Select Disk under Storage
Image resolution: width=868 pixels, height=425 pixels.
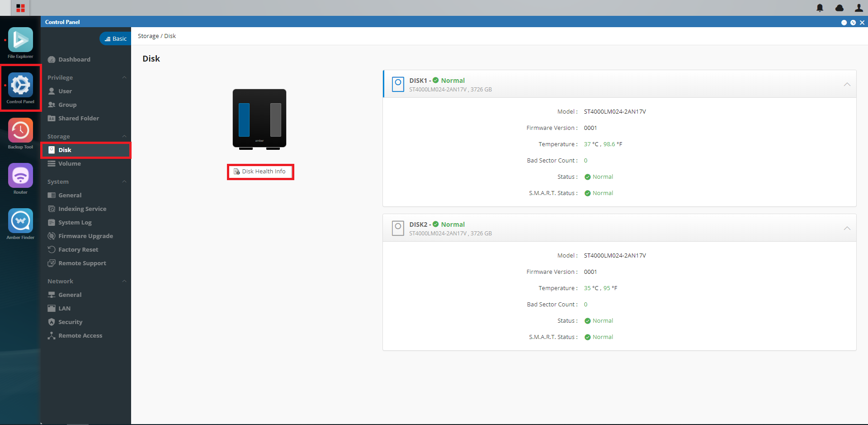[86, 150]
